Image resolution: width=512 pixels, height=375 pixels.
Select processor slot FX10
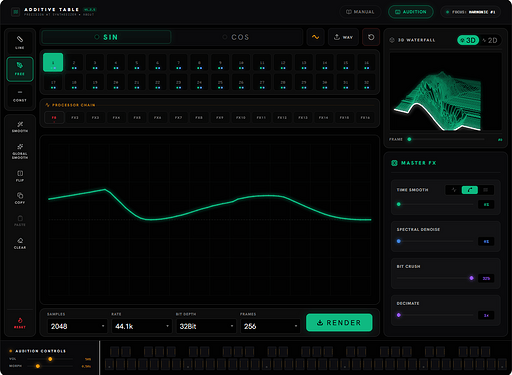(x=241, y=118)
